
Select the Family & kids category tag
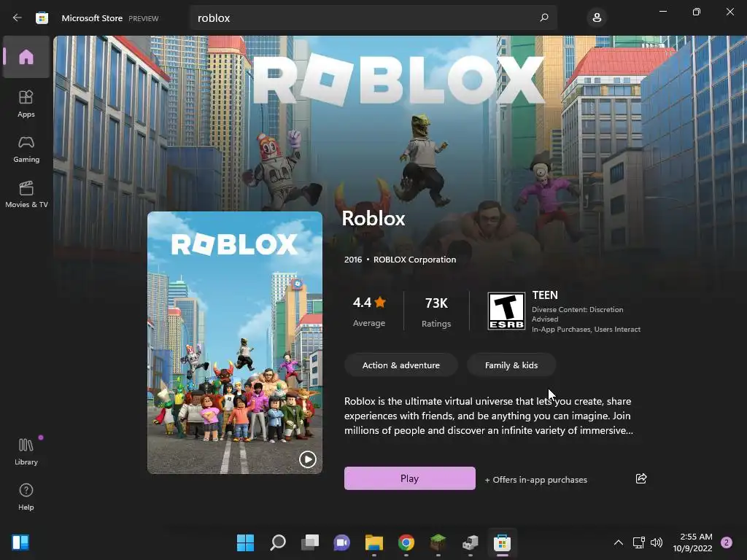(x=511, y=365)
